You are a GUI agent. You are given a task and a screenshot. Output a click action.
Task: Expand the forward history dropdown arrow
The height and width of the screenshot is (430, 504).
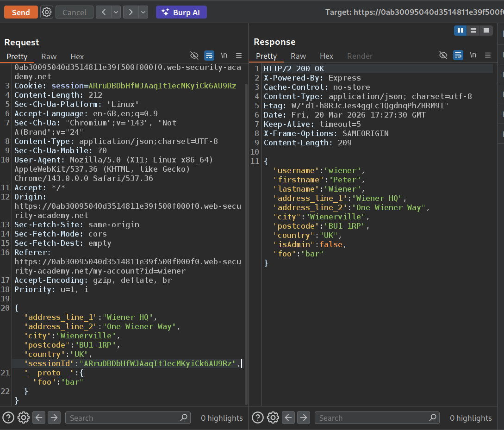[143, 12]
